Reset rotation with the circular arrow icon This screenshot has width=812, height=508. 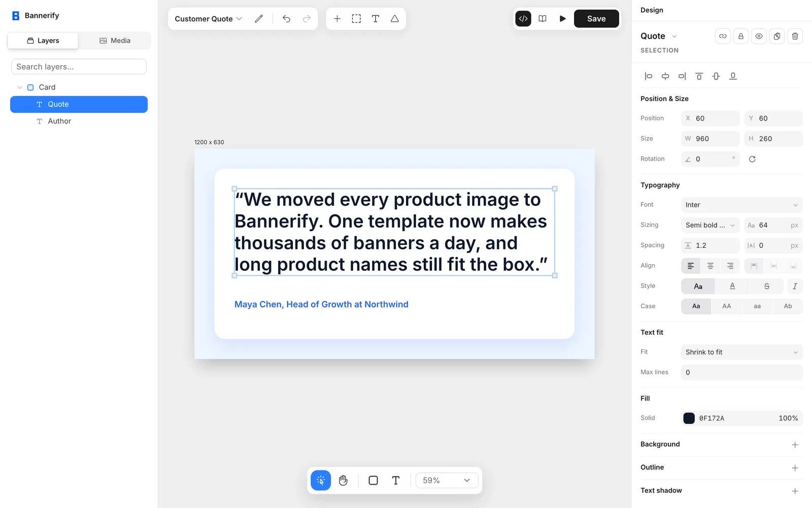coord(752,159)
